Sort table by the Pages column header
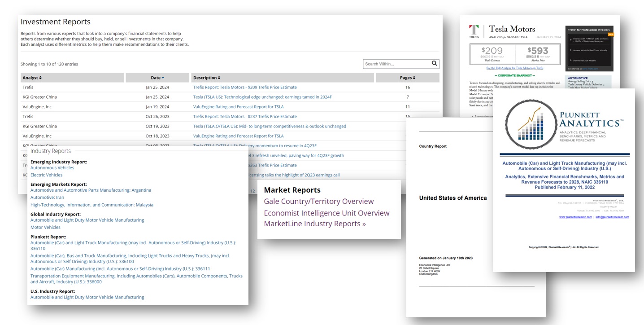The width and height of the screenshot is (644, 325). pyautogui.click(x=408, y=78)
